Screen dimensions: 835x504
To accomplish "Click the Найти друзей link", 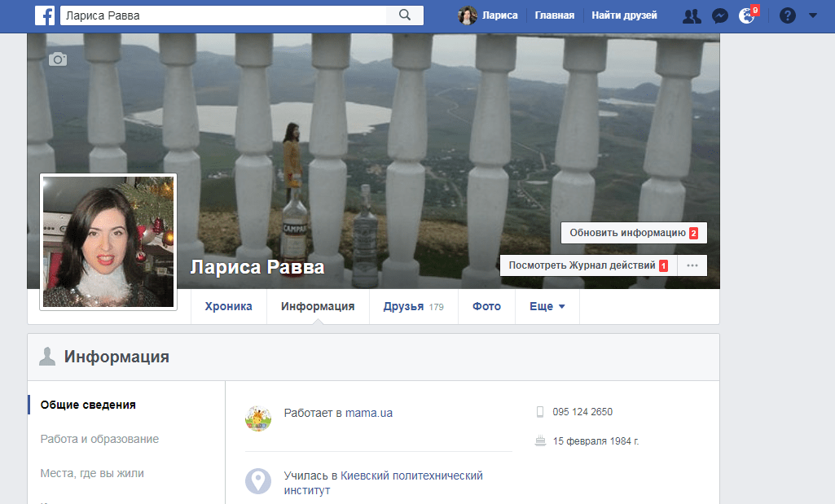I will click(624, 15).
